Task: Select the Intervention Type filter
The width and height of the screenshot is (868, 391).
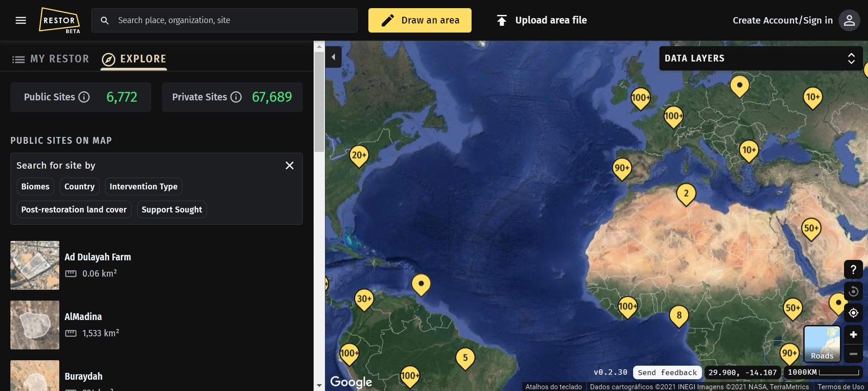Action: tap(143, 186)
